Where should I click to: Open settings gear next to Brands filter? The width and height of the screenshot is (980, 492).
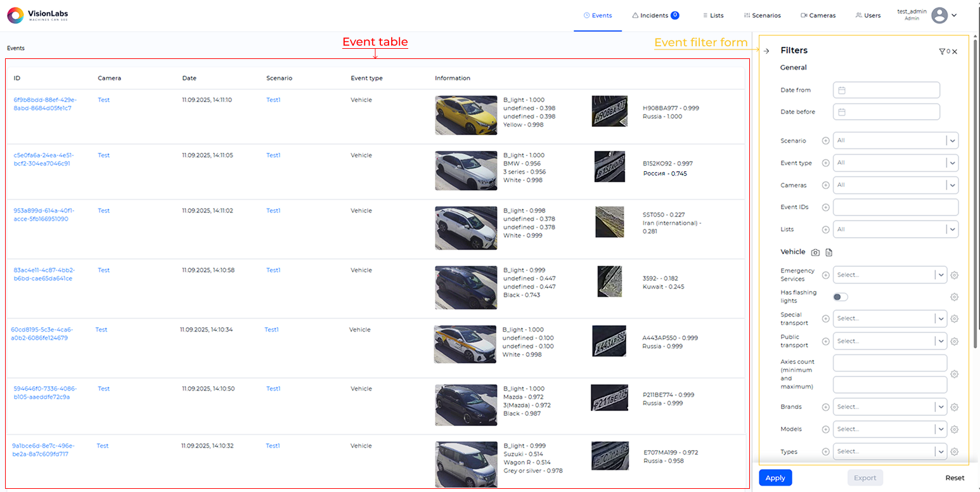pyautogui.click(x=955, y=406)
